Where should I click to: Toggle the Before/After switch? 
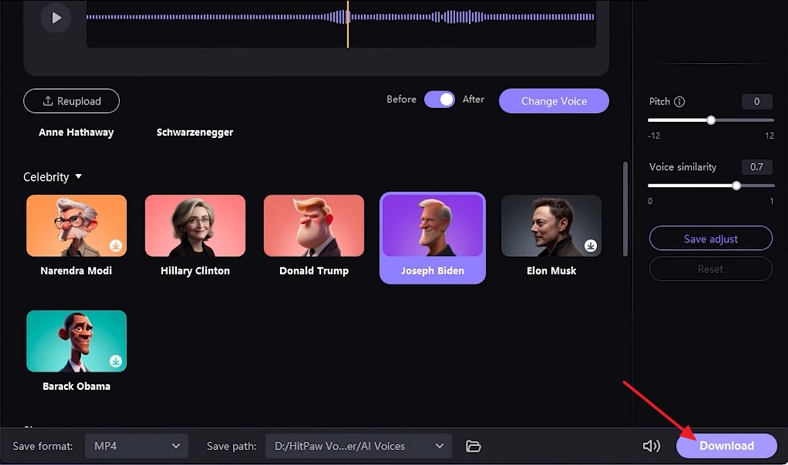coord(439,100)
